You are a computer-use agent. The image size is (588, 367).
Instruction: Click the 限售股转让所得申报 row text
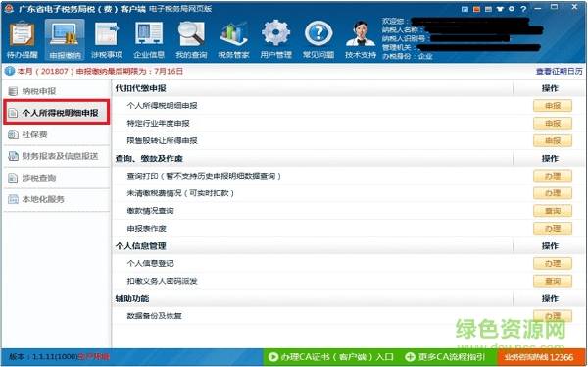[x=162, y=141]
